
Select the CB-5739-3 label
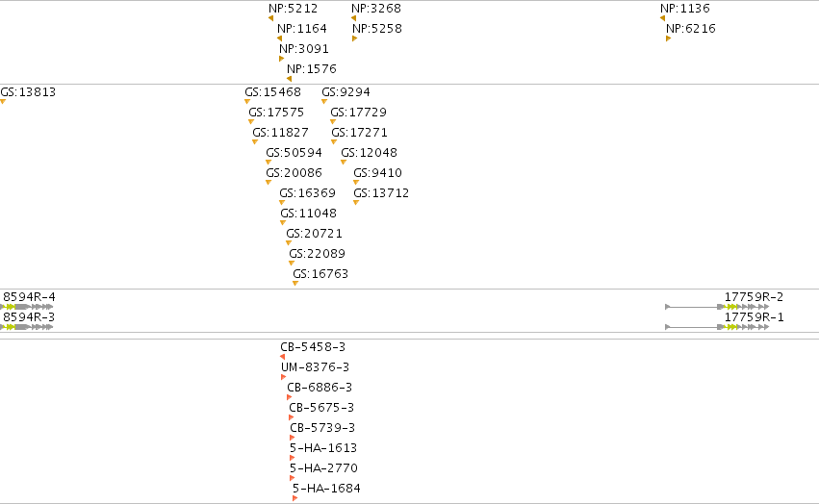[x=322, y=428]
